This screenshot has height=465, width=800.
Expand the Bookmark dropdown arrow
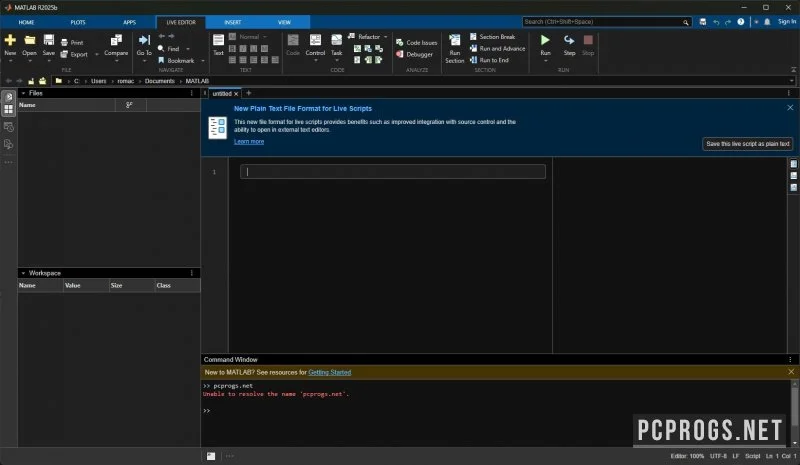203,61
